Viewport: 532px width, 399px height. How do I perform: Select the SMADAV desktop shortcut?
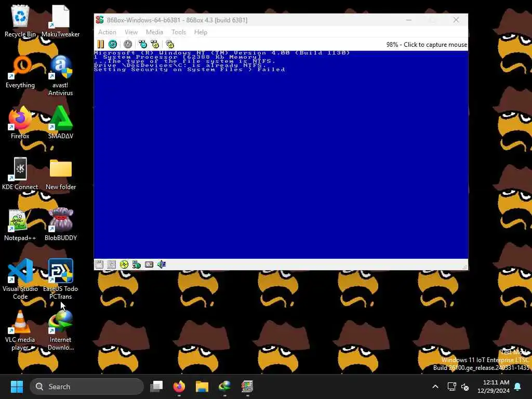(60, 123)
